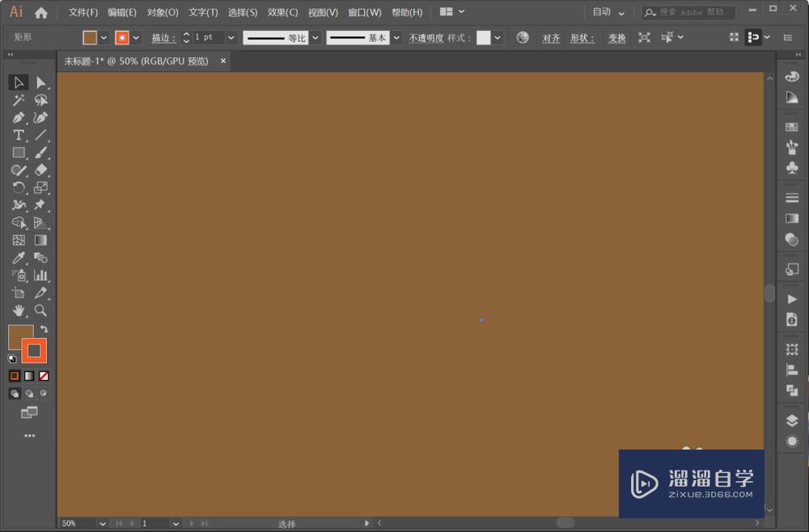Open the zoom level 50% dropdown
This screenshot has width=809, height=532.
pyautogui.click(x=103, y=524)
